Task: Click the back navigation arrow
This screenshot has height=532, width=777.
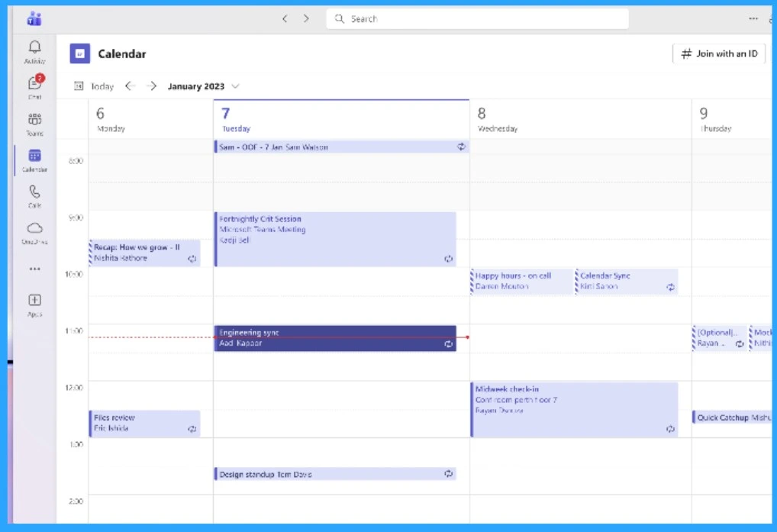Action: [x=285, y=18]
